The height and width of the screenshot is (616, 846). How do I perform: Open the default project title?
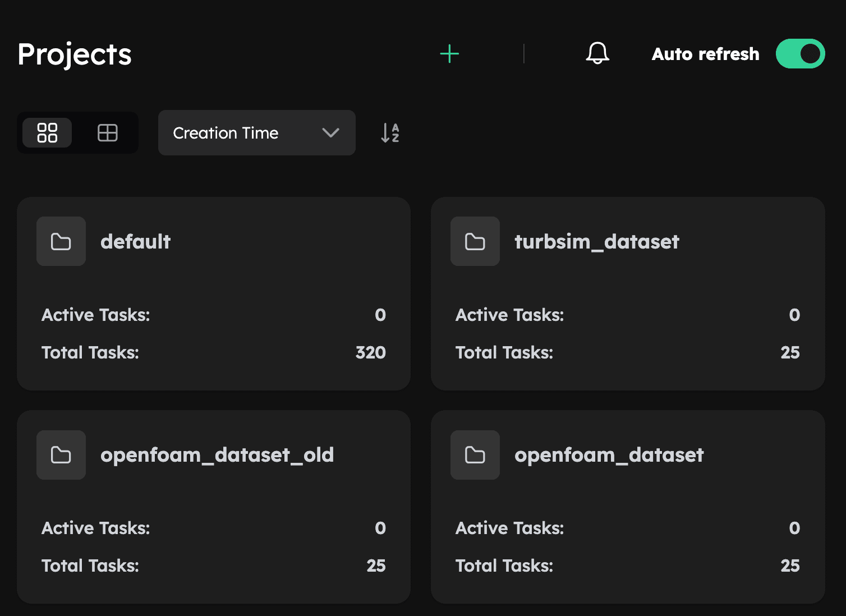[135, 242]
